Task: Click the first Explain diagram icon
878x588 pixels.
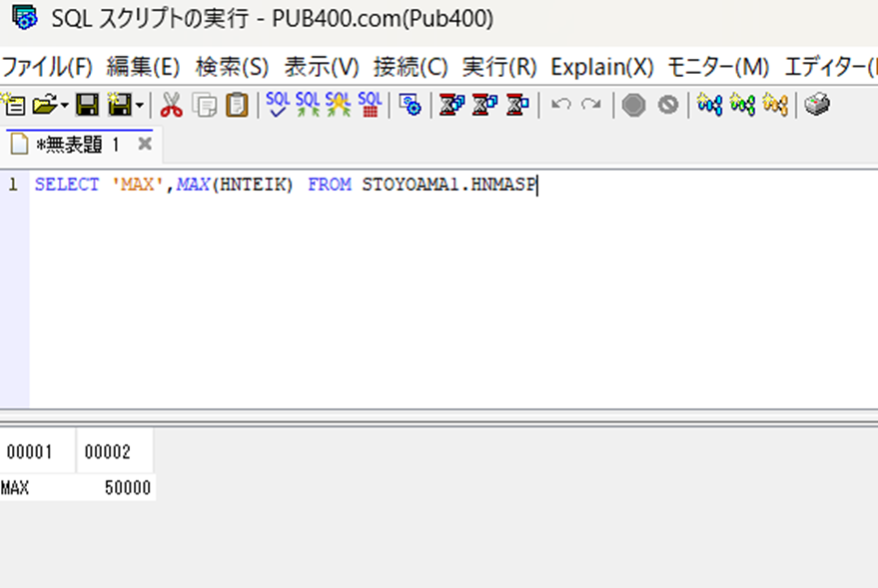Action: 709,105
